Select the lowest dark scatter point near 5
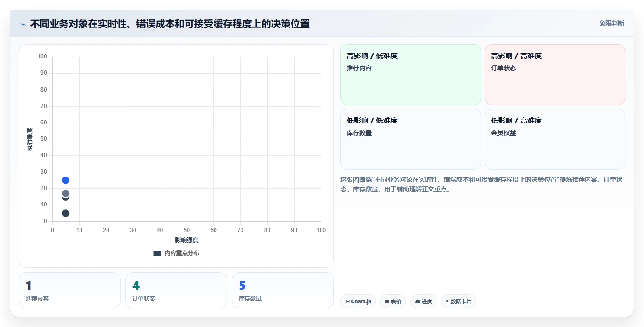 point(66,213)
